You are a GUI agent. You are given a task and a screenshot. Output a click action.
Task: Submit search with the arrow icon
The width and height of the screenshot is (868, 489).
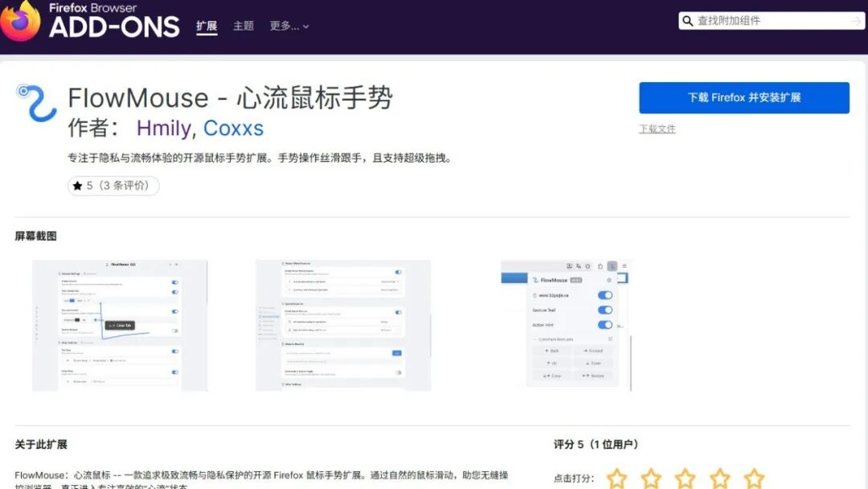click(x=856, y=21)
